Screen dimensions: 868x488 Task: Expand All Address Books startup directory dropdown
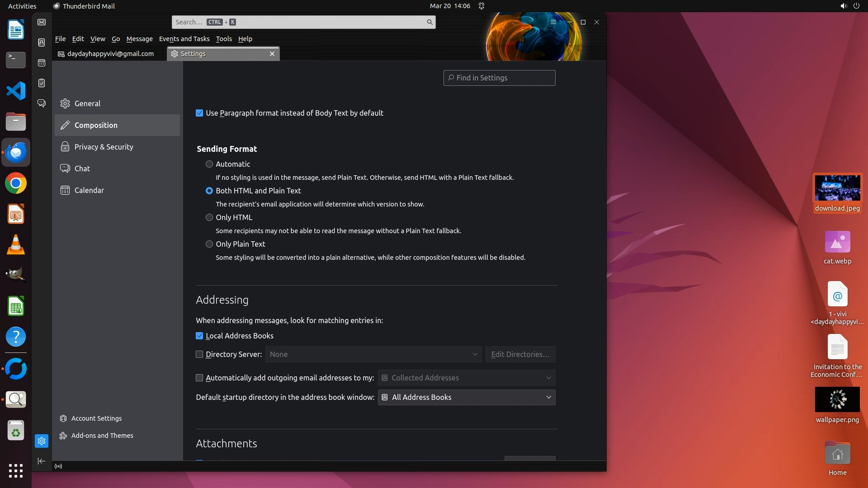click(467, 397)
